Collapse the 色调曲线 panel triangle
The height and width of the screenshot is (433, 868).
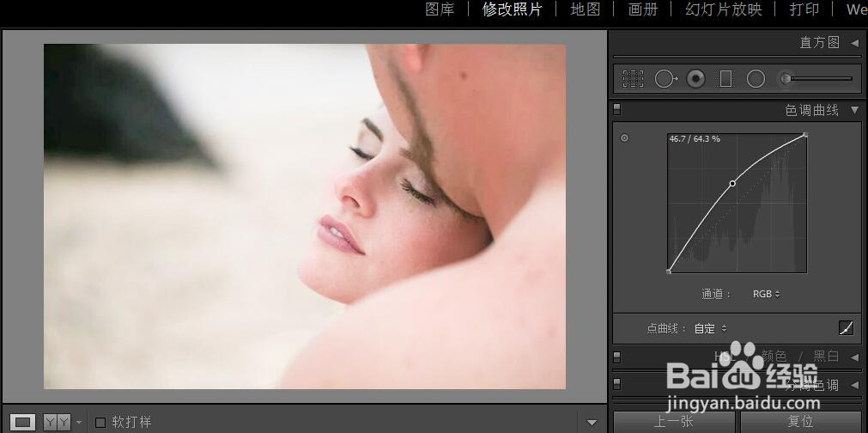point(855,110)
